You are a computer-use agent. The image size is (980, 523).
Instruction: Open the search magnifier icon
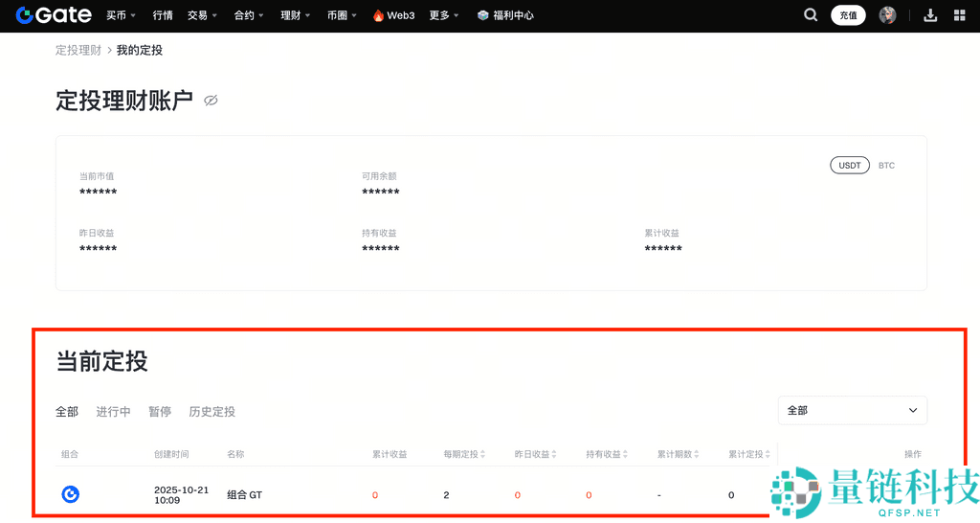click(x=811, y=15)
